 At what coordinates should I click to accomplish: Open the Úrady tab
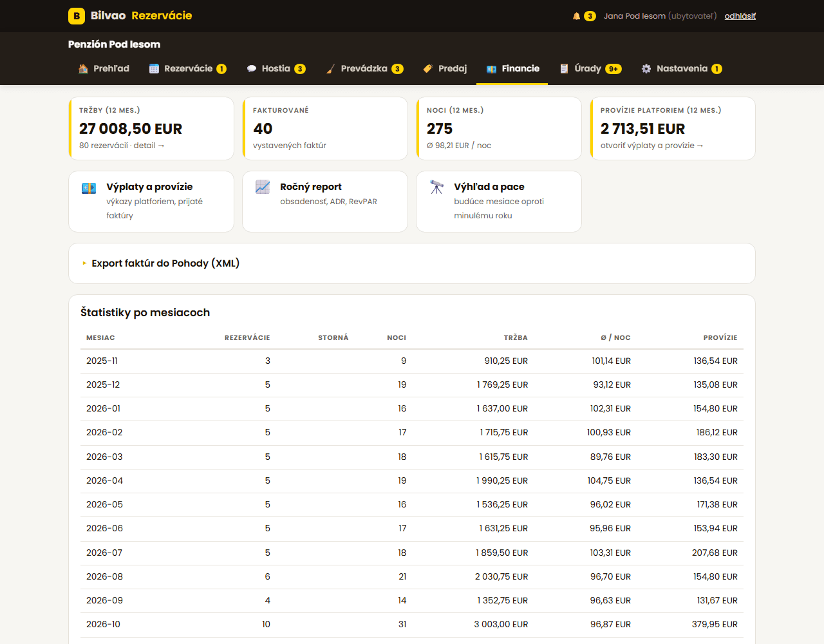[590, 69]
